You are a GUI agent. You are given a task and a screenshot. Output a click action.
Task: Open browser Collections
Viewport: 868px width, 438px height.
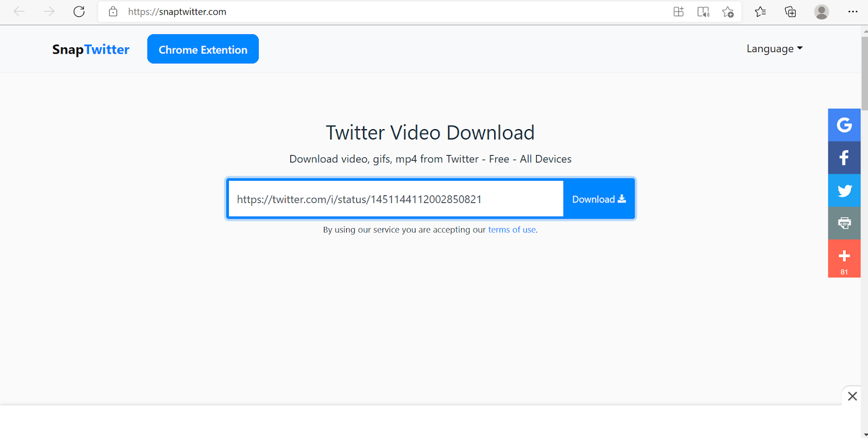coord(790,11)
